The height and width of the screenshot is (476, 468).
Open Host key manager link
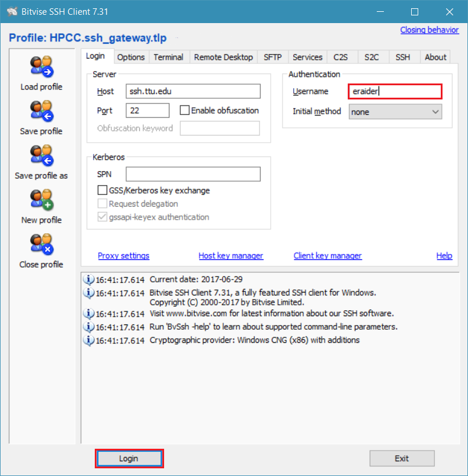pos(231,256)
